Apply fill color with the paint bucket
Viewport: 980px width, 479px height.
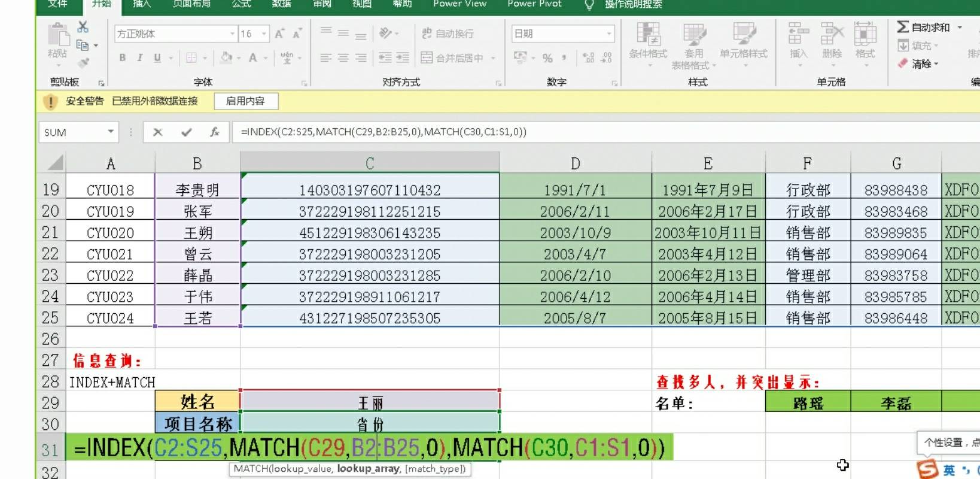(x=226, y=58)
